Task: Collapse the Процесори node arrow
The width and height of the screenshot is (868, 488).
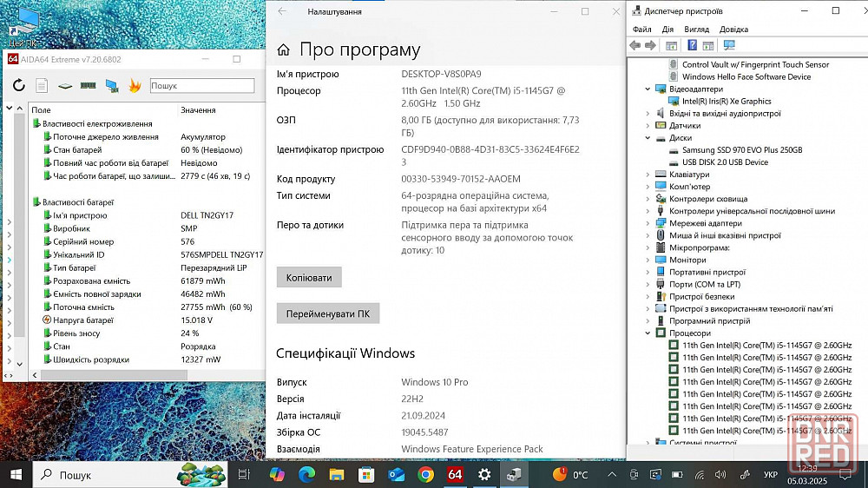Action: point(648,333)
